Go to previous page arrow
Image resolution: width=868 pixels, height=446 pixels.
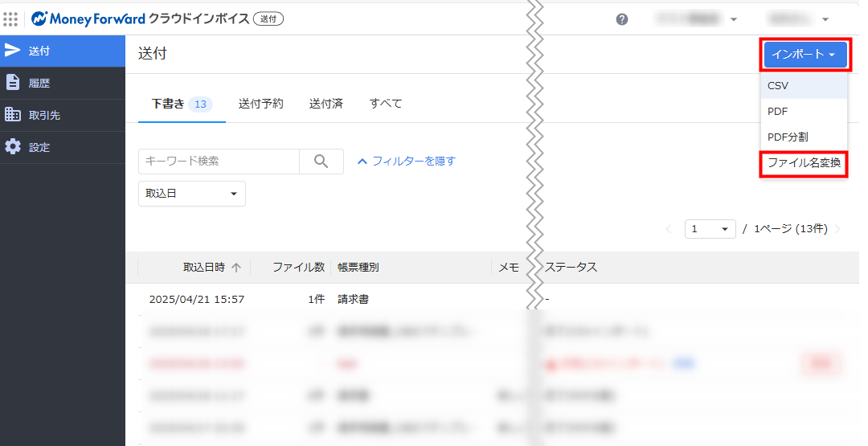pos(668,229)
